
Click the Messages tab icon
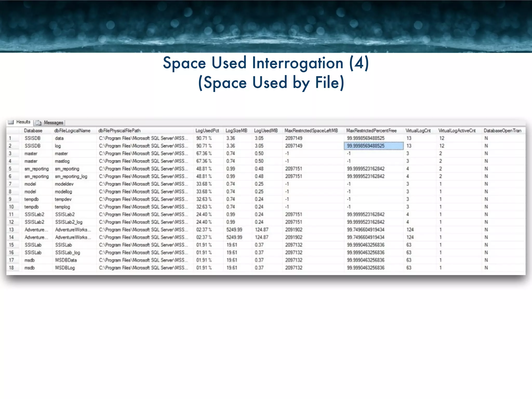pyautogui.click(x=38, y=123)
